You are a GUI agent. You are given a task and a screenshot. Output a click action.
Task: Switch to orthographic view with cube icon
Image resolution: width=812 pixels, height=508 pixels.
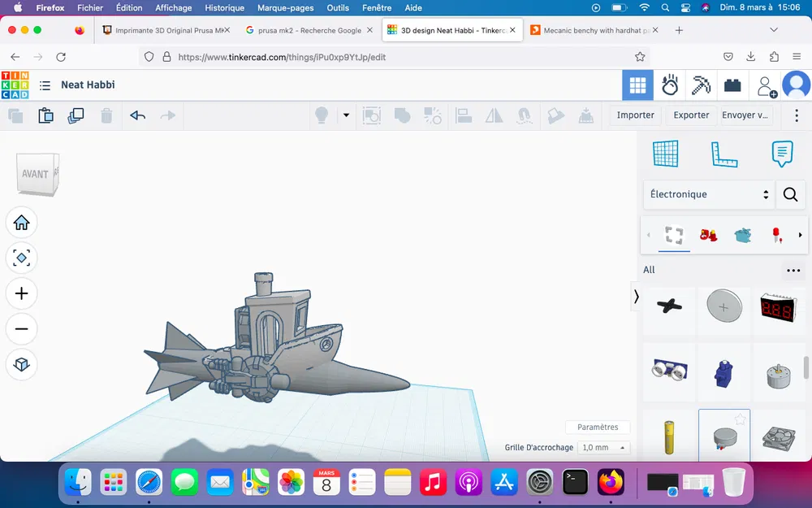coord(22,364)
